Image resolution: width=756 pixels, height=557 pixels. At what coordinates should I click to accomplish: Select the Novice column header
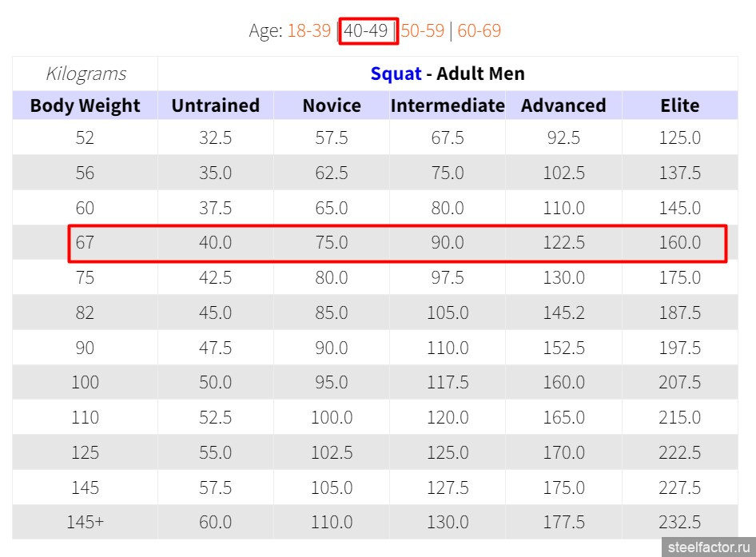point(332,105)
